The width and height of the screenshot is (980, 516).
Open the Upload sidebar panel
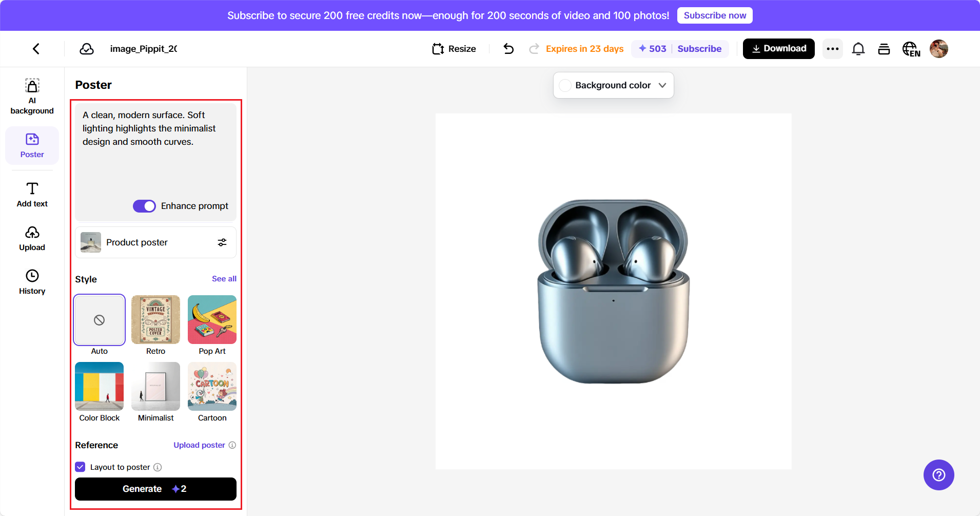pyautogui.click(x=32, y=239)
